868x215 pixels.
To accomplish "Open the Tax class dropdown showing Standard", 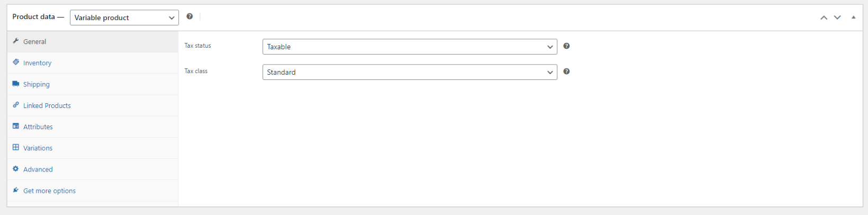I will tap(410, 72).
